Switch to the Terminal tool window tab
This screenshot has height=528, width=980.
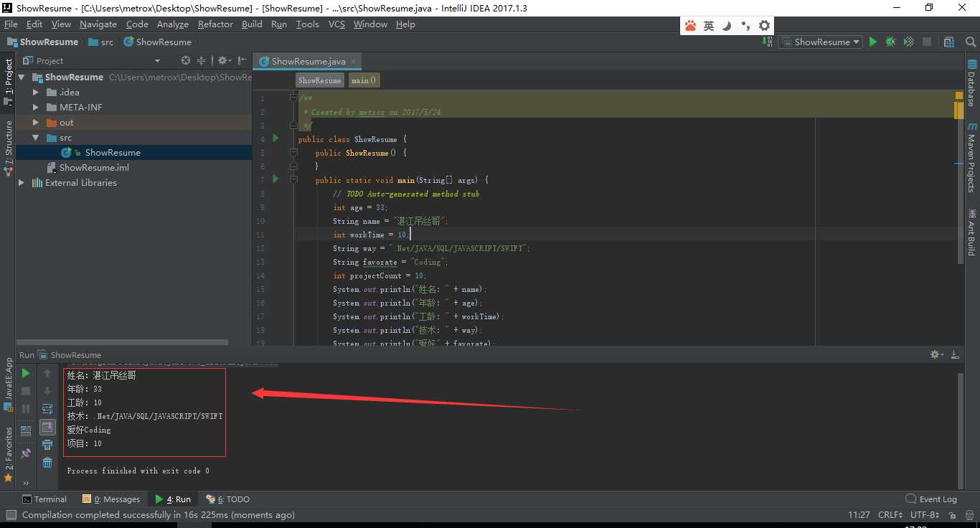[x=44, y=499]
